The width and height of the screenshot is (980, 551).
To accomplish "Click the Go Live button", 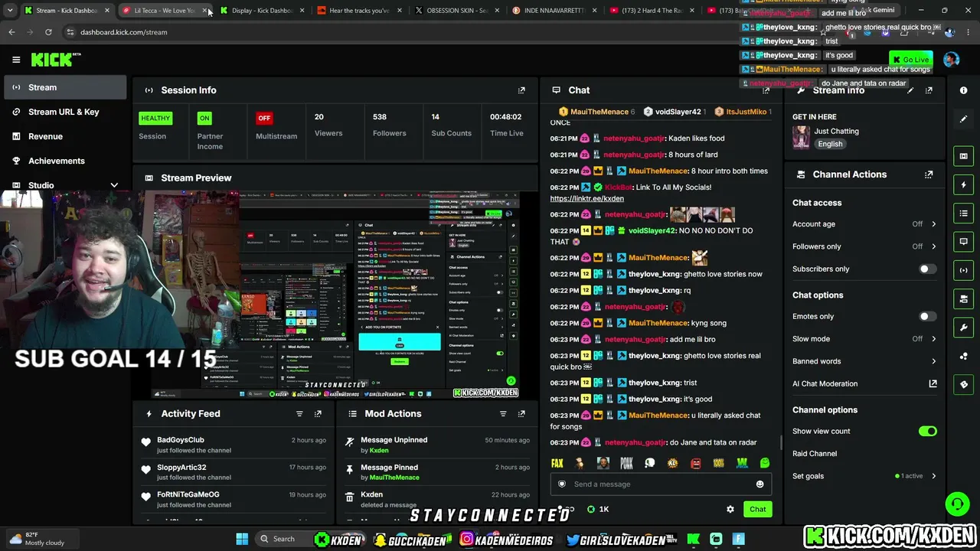I will (910, 60).
